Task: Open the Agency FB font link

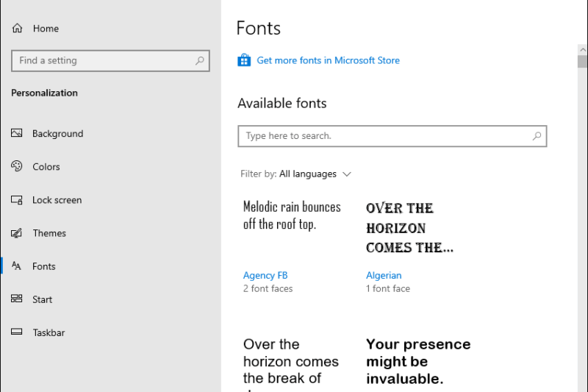Action: pyautogui.click(x=265, y=275)
